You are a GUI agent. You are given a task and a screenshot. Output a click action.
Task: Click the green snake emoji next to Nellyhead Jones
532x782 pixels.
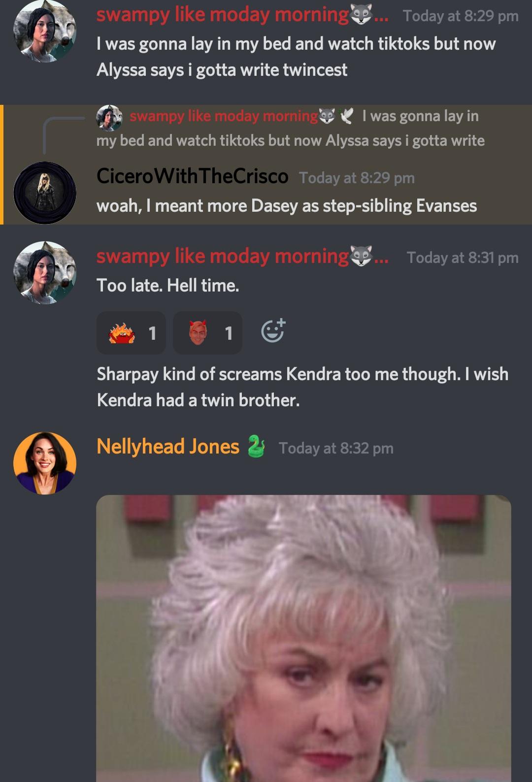(256, 447)
